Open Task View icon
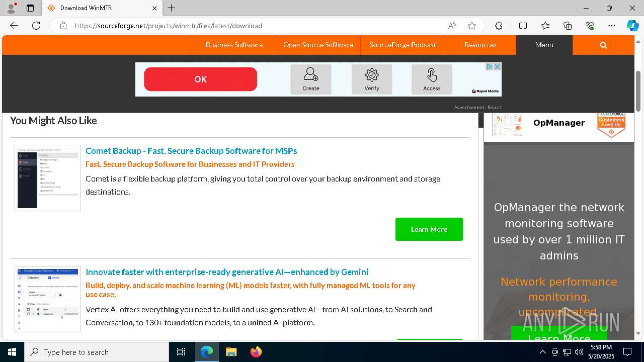The image size is (644, 362). [181, 352]
